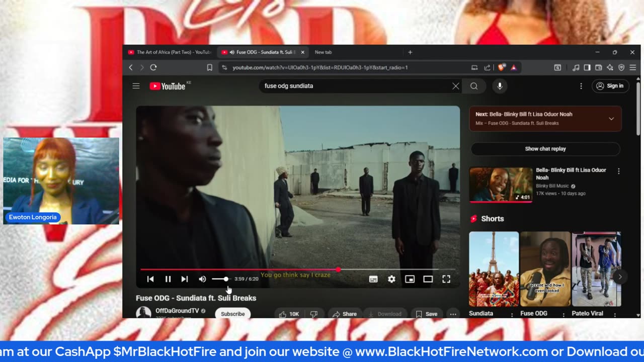Open the Brave Wallet icon
The image size is (644, 362).
tap(599, 67)
